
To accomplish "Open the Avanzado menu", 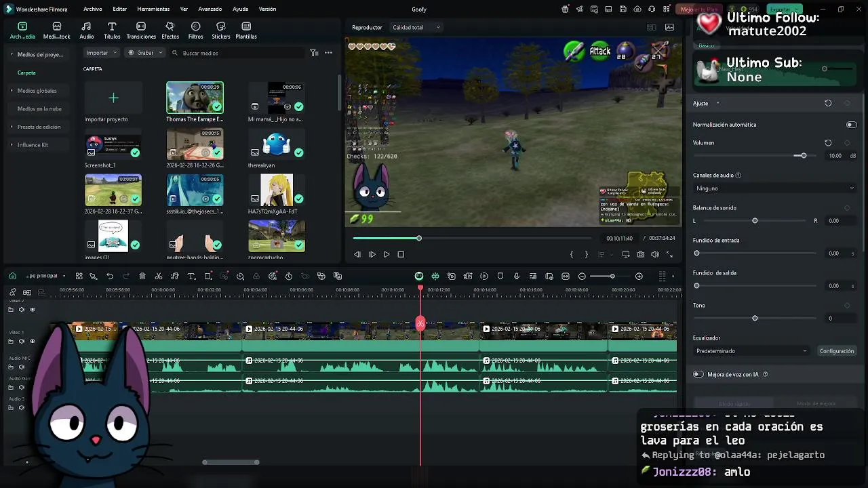I will [210, 9].
